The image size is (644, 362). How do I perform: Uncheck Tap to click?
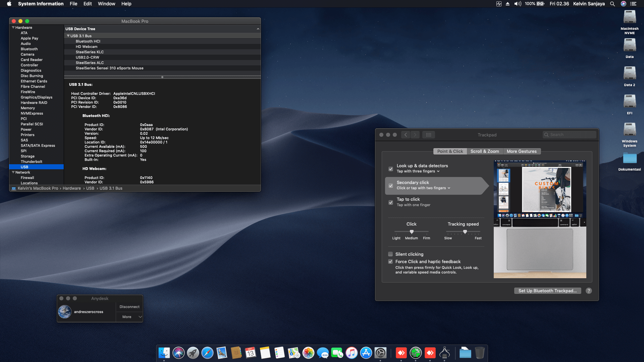[x=391, y=202]
